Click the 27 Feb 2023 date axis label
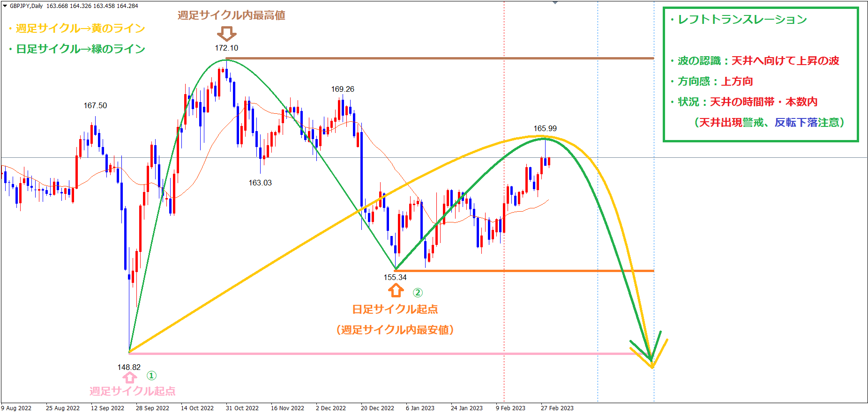This screenshot has height=413, width=868. (x=557, y=408)
